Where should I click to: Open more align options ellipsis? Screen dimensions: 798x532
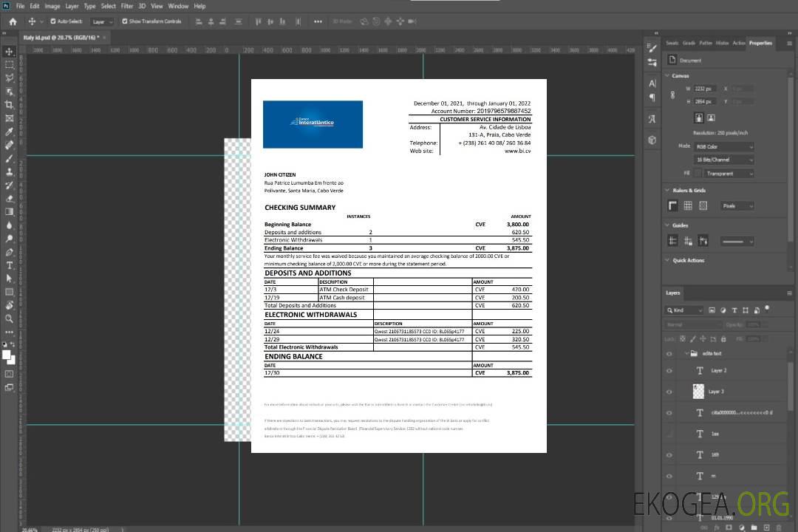(318, 21)
